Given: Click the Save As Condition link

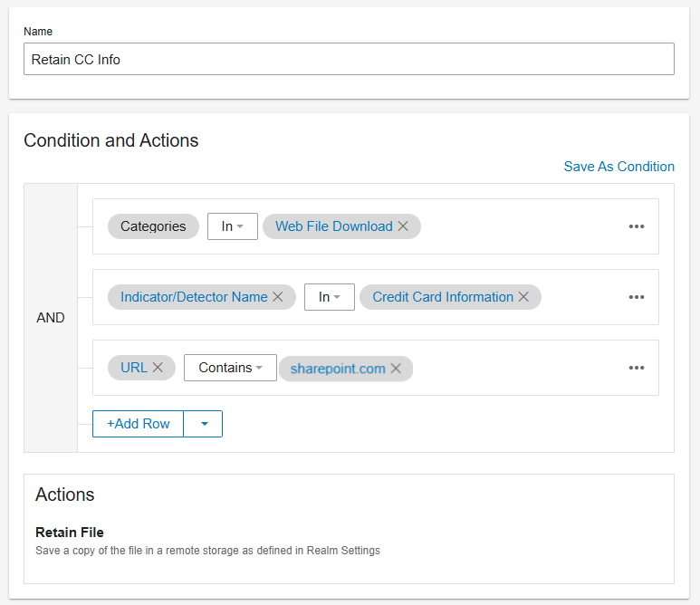Looking at the screenshot, I should tap(618, 167).
